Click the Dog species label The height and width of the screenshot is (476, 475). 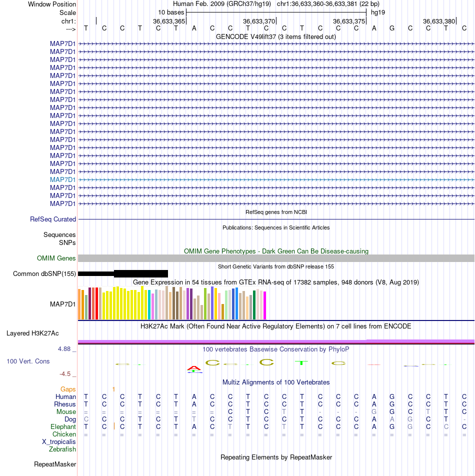[70, 419]
